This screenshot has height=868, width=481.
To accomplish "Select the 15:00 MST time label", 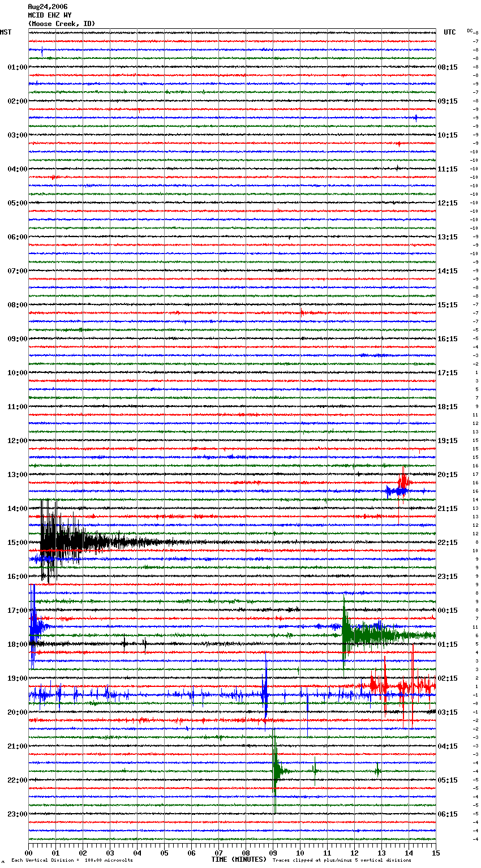I will coord(18,543).
